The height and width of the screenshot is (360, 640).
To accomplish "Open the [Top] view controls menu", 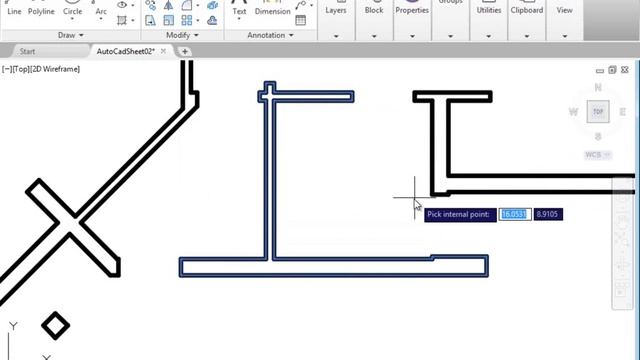I will tap(21, 69).
